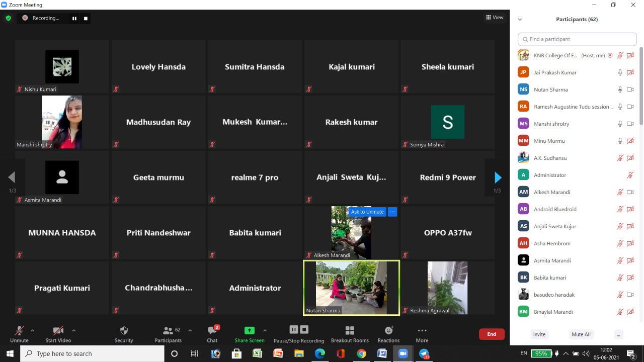
Task: Open the View layout menu
Action: click(x=495, y=18)
